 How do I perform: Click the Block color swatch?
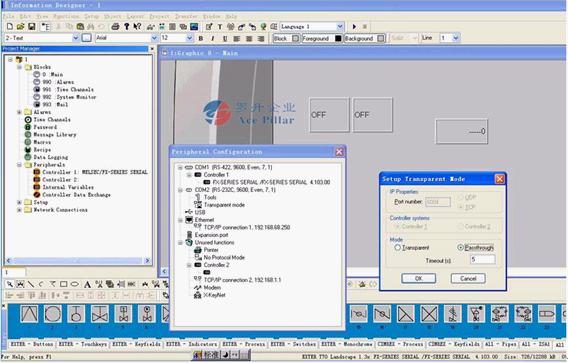(296, 38)
